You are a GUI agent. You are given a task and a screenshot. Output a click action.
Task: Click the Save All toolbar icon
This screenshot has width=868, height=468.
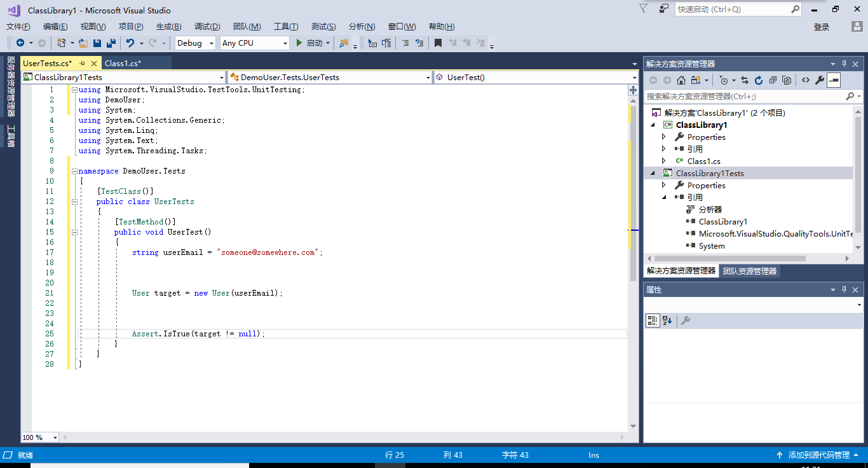point(111,43)
